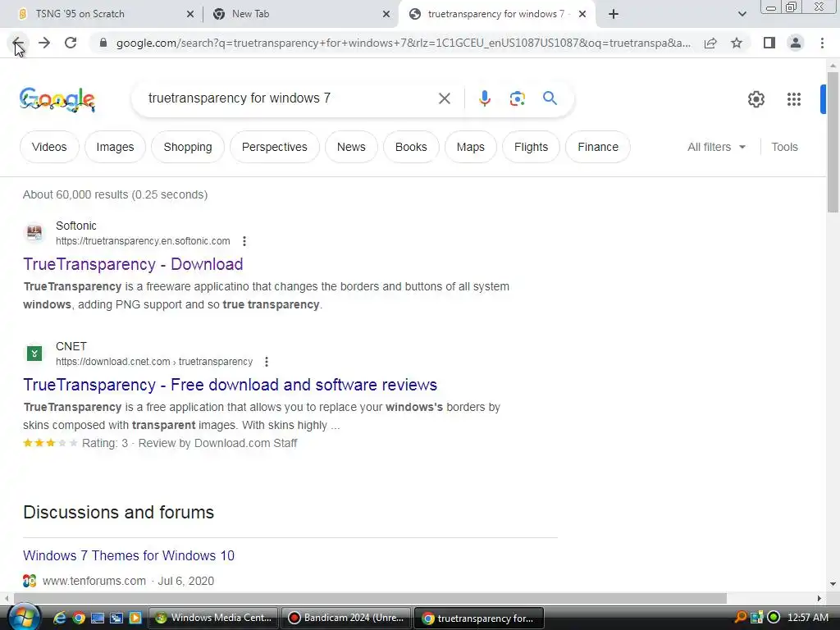Switch to the Windows Media Center taskbar button
This screenshot has height=630, width=840.
[213, 618]
